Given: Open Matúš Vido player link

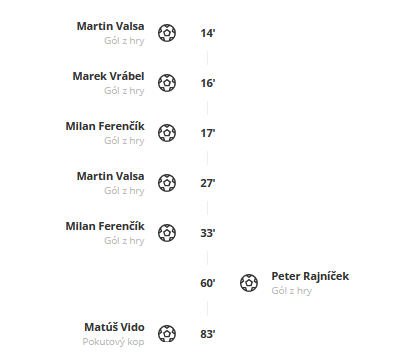Looking at the screenshot, I should (x=114, y=327).
